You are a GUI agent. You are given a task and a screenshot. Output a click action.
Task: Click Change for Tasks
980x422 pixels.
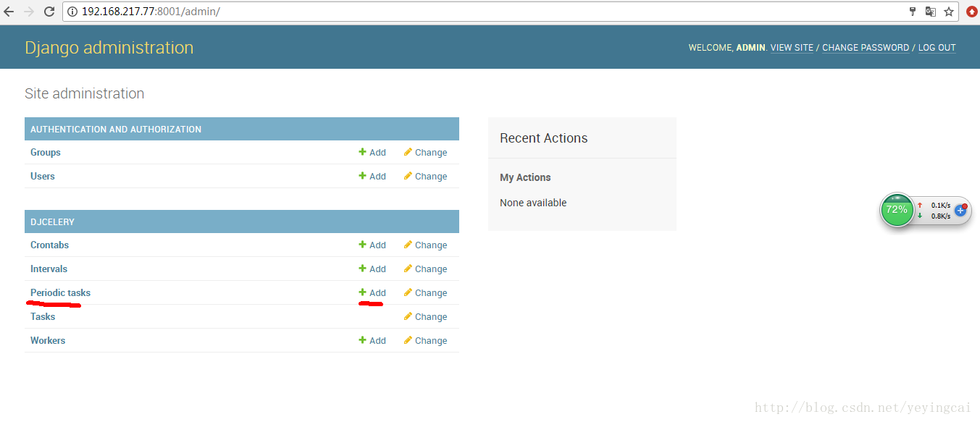425,317
